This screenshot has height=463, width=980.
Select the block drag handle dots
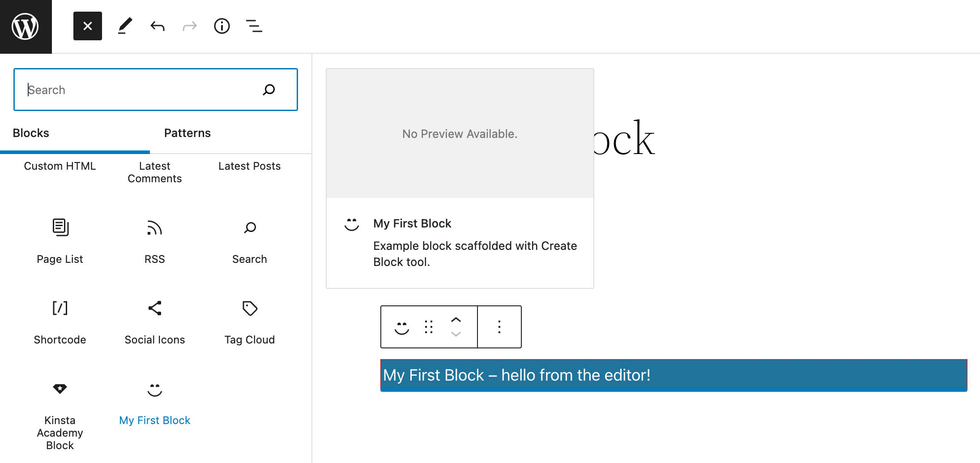coord(428,327)
